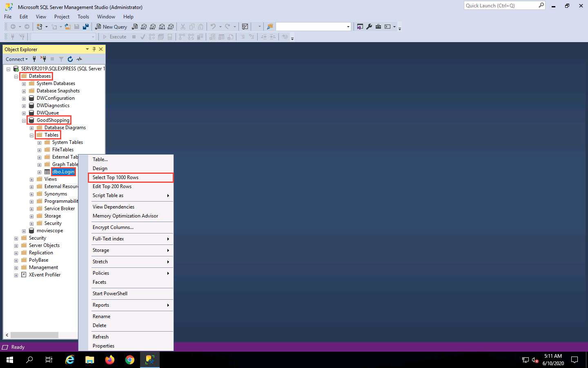Click the Object Explorer horizontal scrollbar

[34, 335]
